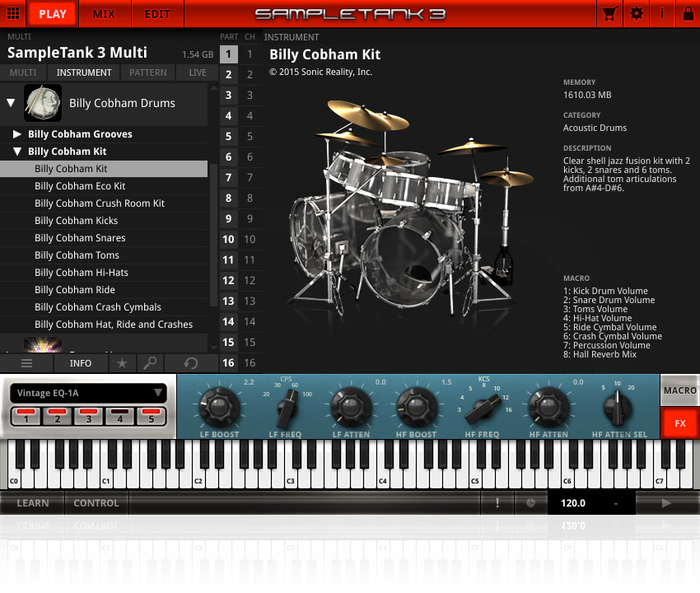Screen dimensions: 700x593
Task: Change MIDI channel of part 10
Action: click(x=250, y=240)
